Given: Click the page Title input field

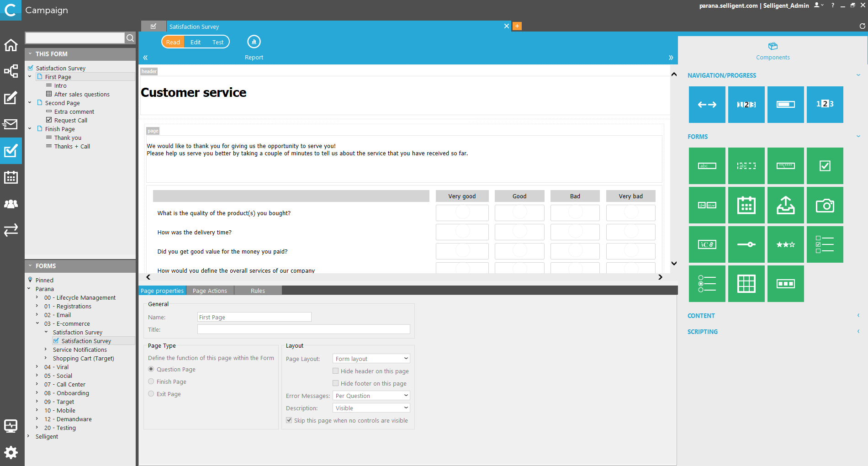Looking at the screenshot, I should 303,329.
